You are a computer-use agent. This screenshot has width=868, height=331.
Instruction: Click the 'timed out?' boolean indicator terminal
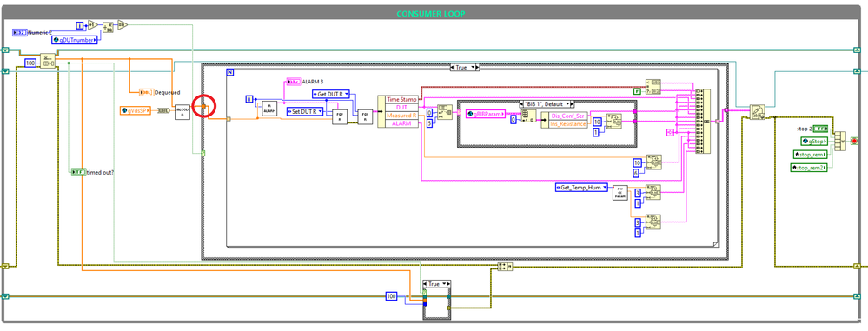tap(77, 172)
